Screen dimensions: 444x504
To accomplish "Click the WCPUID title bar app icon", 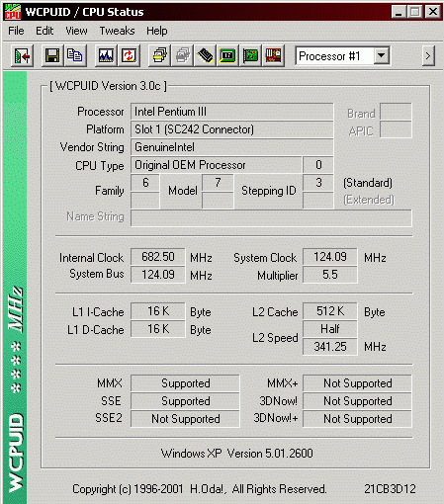I will point(13,12).
